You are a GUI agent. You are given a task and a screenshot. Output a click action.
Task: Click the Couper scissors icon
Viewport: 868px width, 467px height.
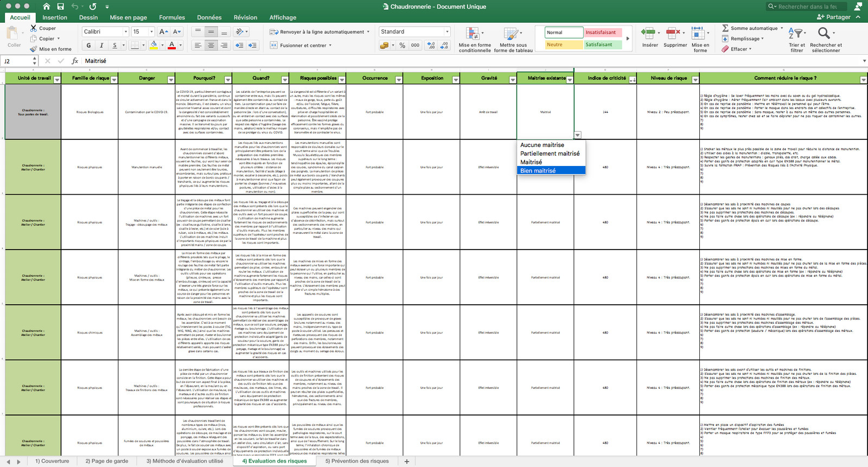tap(34, 28)
